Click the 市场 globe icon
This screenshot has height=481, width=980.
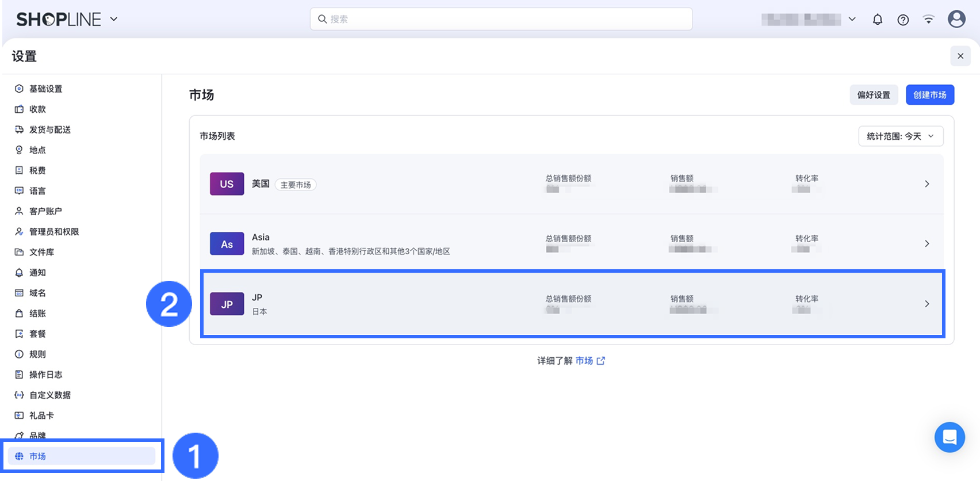[19, 456]
